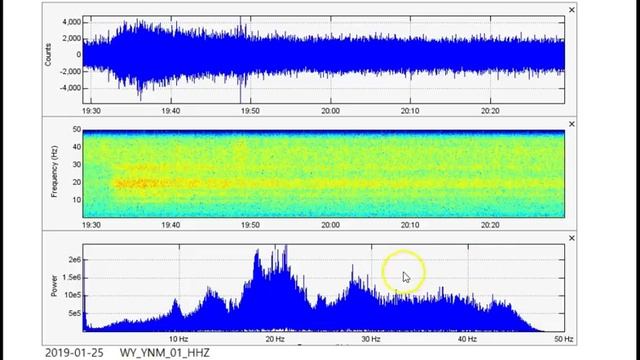Click the 10 frequency axis value on spectrogram
The image size is (640, 360).
click(x=77, y=200)
